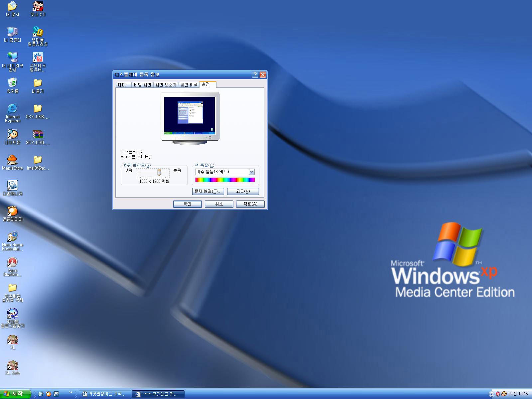
Task: Click the color spectrum preview bar
Action: (x=225, y=180)
